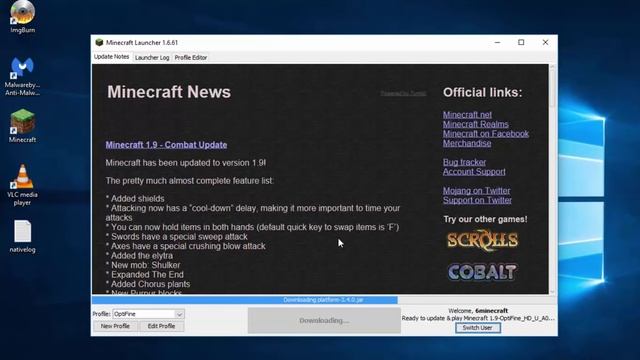Open the Merchandise link
Viewport: 640px width, 360px height.
tap(467, 143)
